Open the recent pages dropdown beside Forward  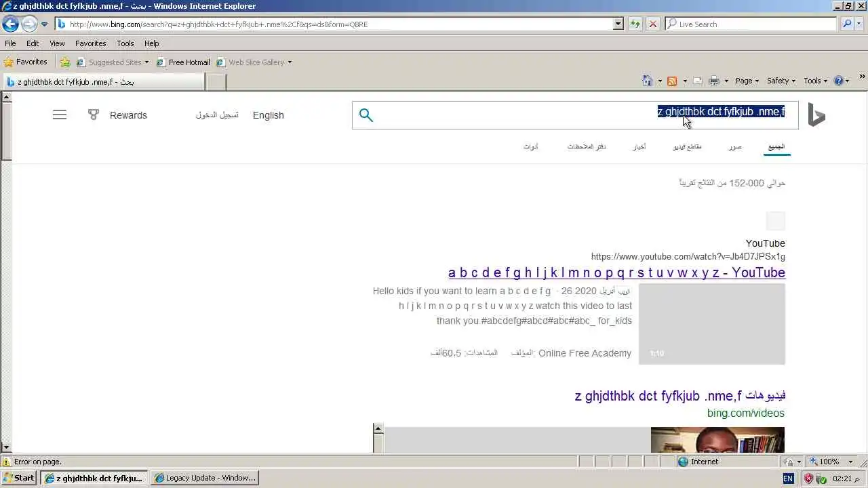44,24
